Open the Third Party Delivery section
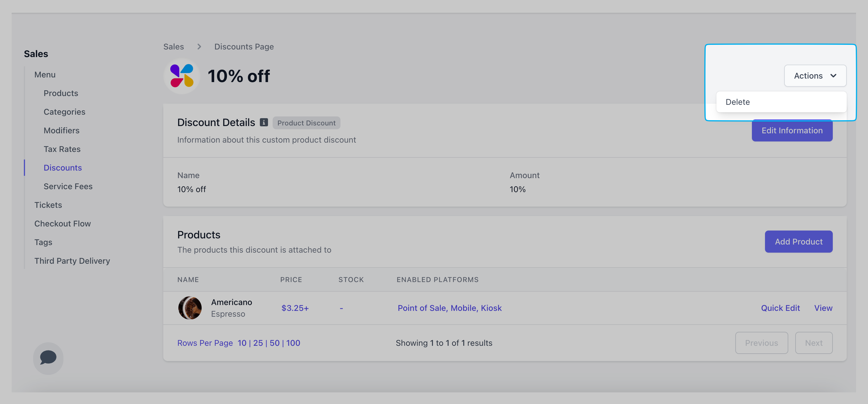The image size is (868, 404). [x=72, y=261]
